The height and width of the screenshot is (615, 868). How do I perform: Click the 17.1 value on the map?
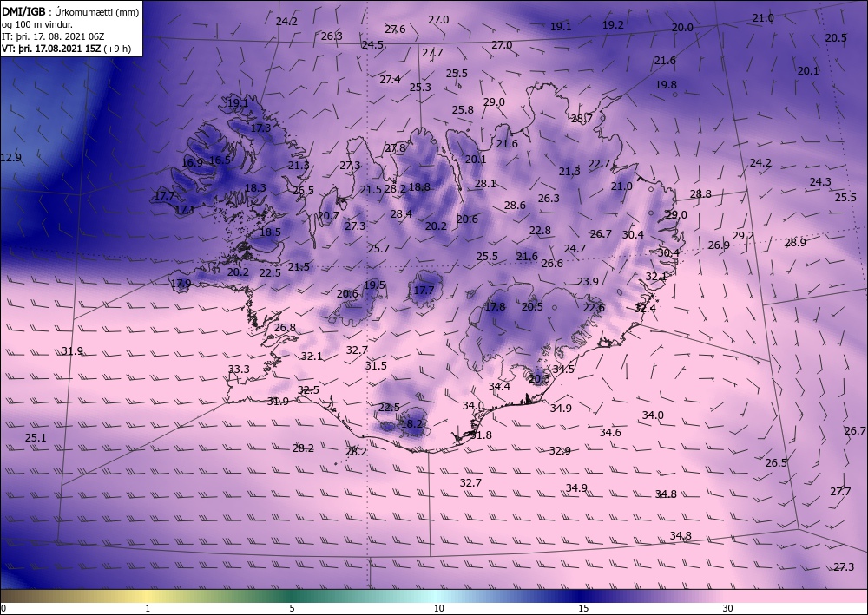tap(184, 210)
